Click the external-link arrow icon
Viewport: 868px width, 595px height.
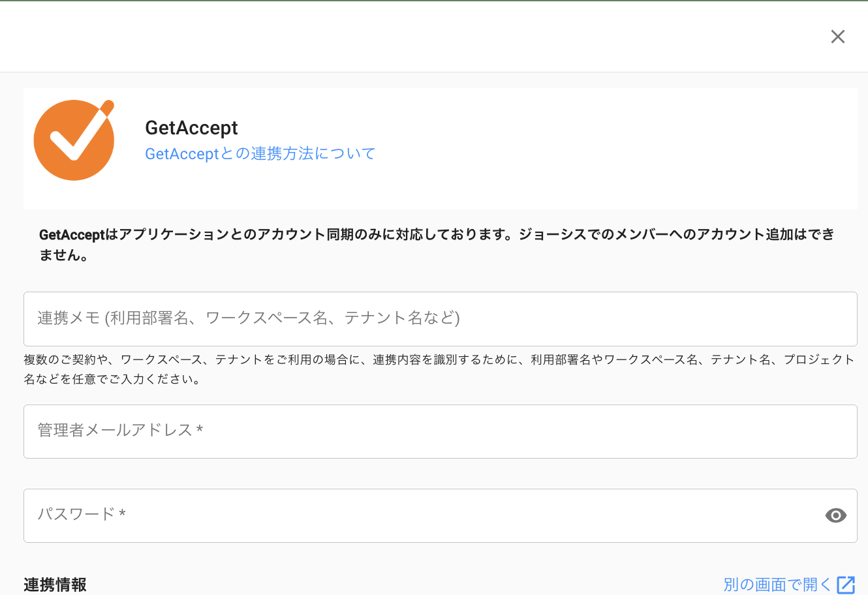(x=846, y=585)
